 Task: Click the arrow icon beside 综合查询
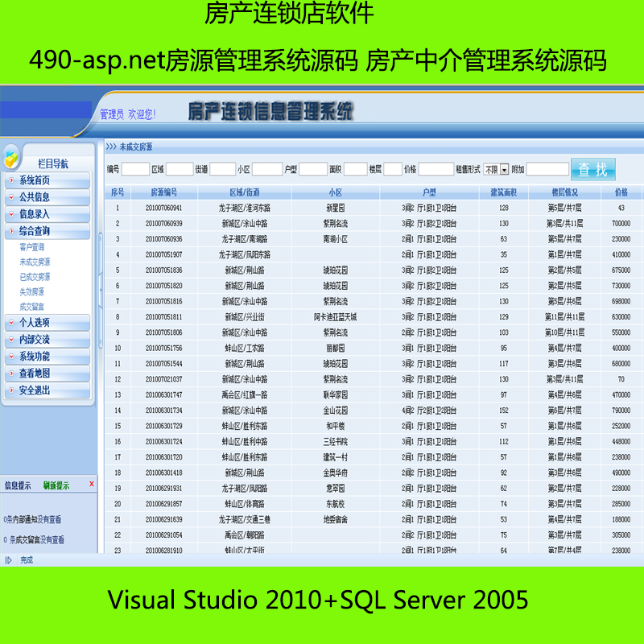11,231
